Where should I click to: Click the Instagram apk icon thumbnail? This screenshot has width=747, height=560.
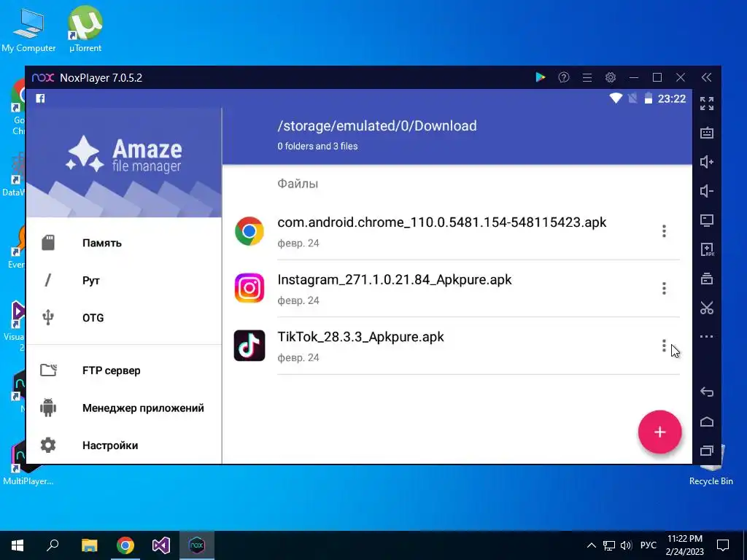point(249,288)
